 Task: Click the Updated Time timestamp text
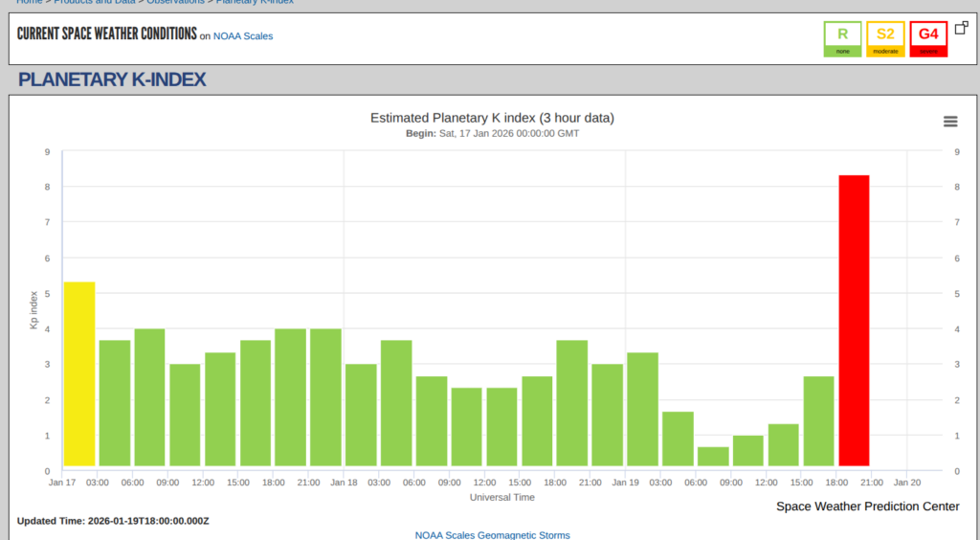113,521
